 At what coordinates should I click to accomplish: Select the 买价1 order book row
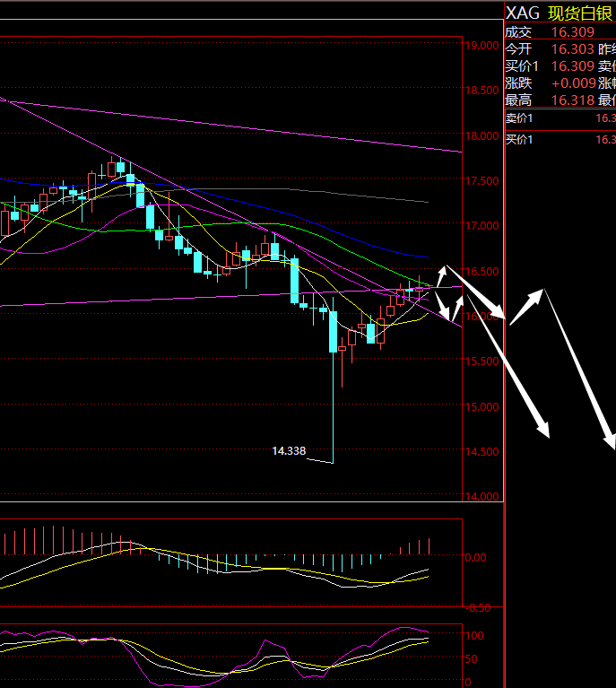pos(560,140)
